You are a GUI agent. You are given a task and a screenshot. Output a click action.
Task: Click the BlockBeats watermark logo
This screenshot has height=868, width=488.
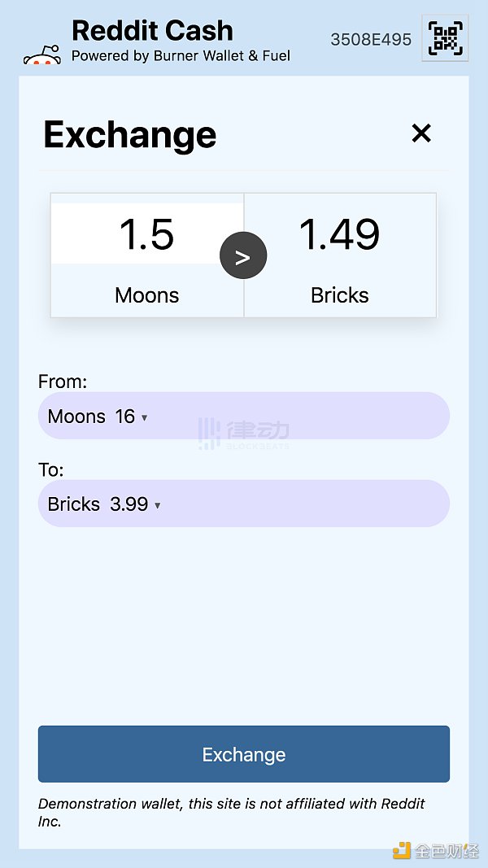(x=244, y=434)
